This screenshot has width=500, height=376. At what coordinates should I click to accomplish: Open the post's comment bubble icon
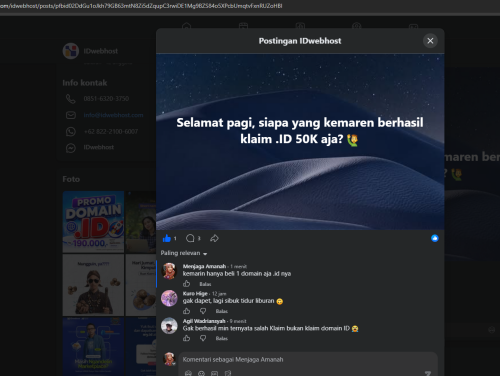point(190,238)
